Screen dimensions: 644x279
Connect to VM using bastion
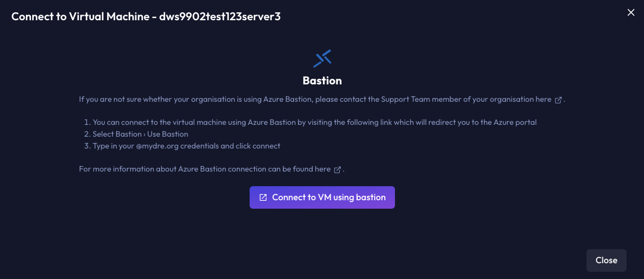pyautogui.click(x=322, y=197)
